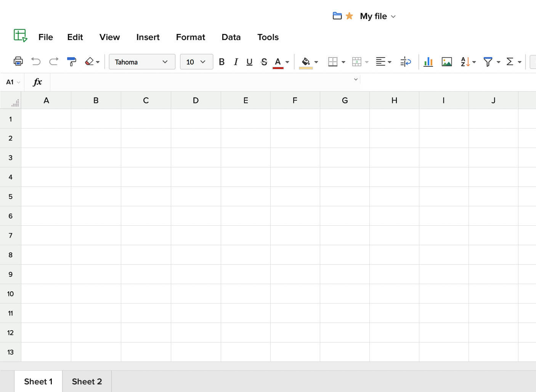Undo the last action
Viewport: 536px width, 392px height.
(x=36, y=61)
